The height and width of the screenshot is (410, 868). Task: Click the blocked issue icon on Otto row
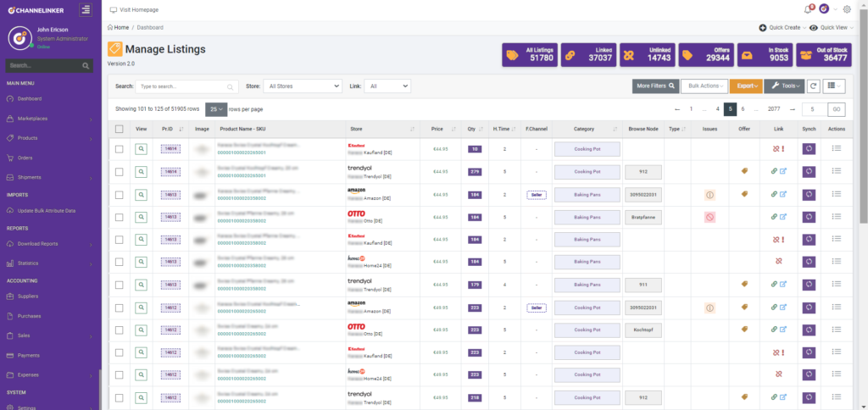tap(710, 217)
